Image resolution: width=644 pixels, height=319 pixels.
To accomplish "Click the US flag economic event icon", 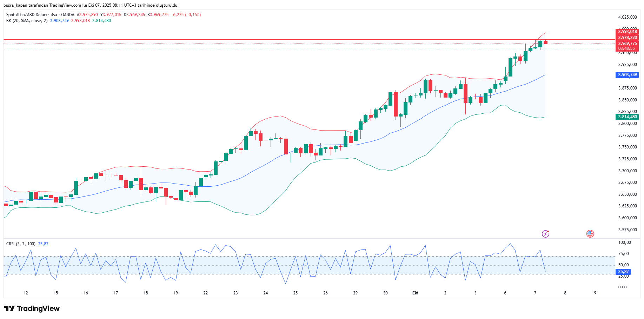I will coord(590,234).
